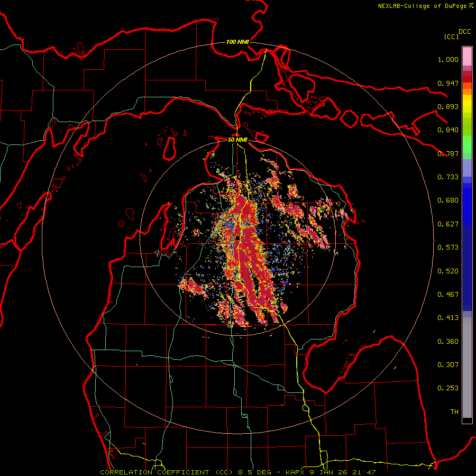Click the DCC label above the color scale
476x476 pixels.
[465, 32]
